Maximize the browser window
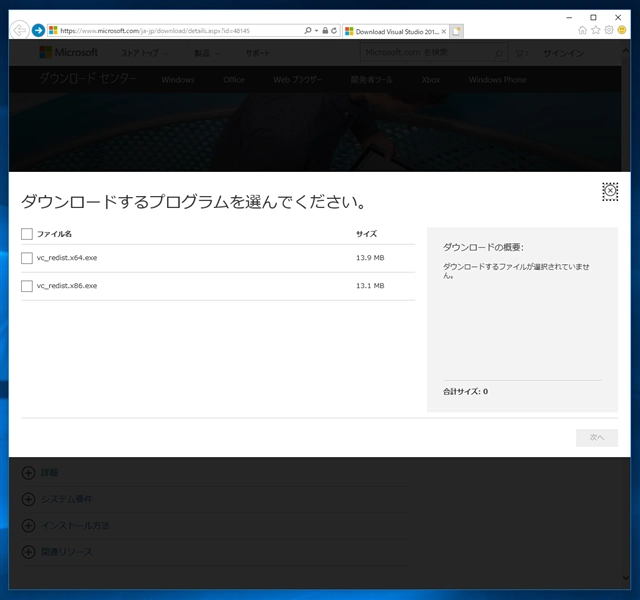 (593, 18)
